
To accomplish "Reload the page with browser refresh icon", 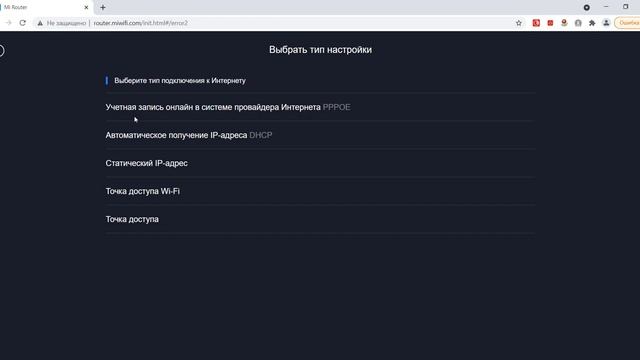I will [22, 23].
